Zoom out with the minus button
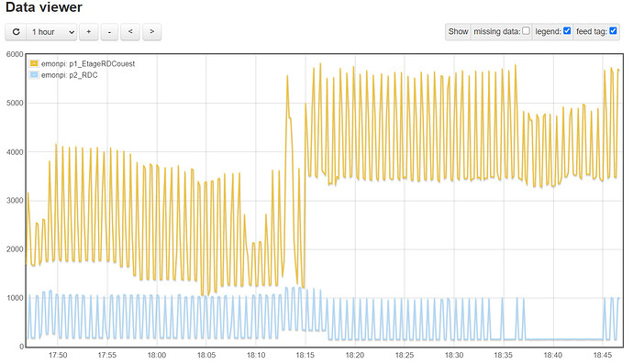The height and width of the screenshot is (364, 633). click(109, 32)
